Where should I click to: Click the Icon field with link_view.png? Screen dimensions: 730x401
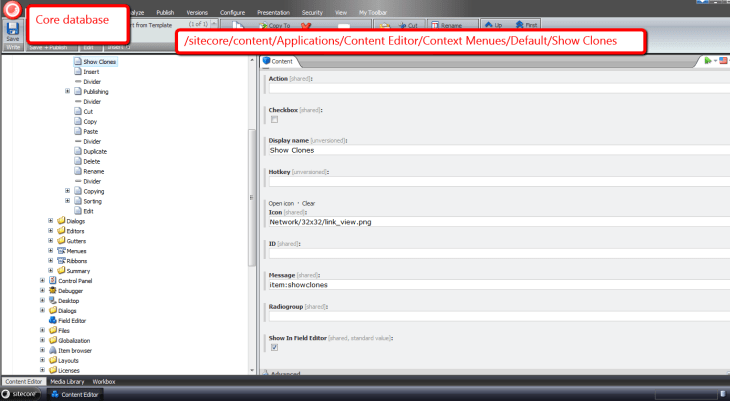[x=499, y=222]
